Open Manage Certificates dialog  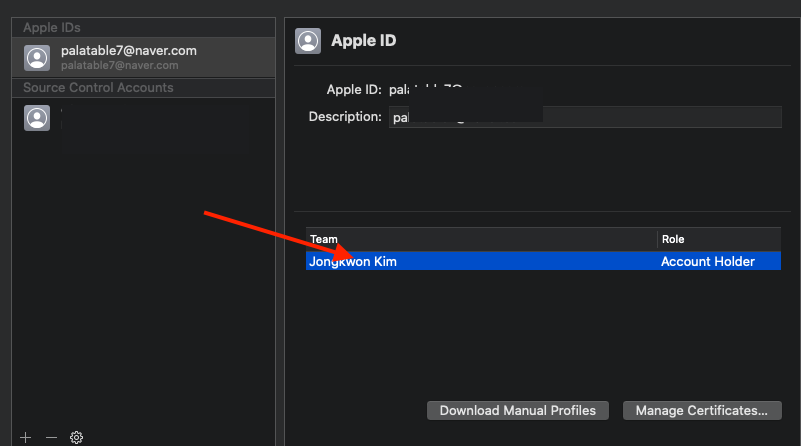coord(702,410)
